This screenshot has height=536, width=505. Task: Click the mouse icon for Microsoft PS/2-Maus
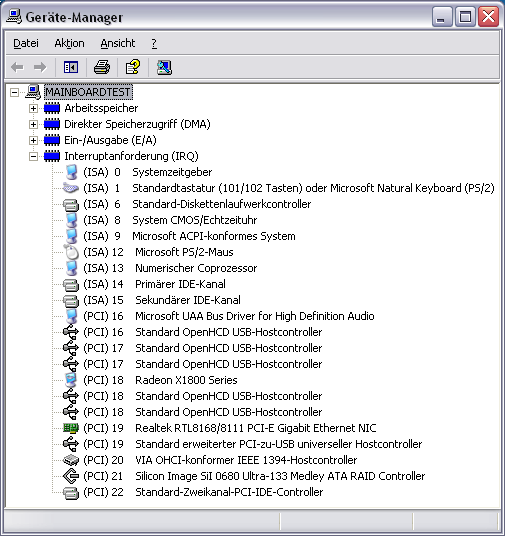71,252
